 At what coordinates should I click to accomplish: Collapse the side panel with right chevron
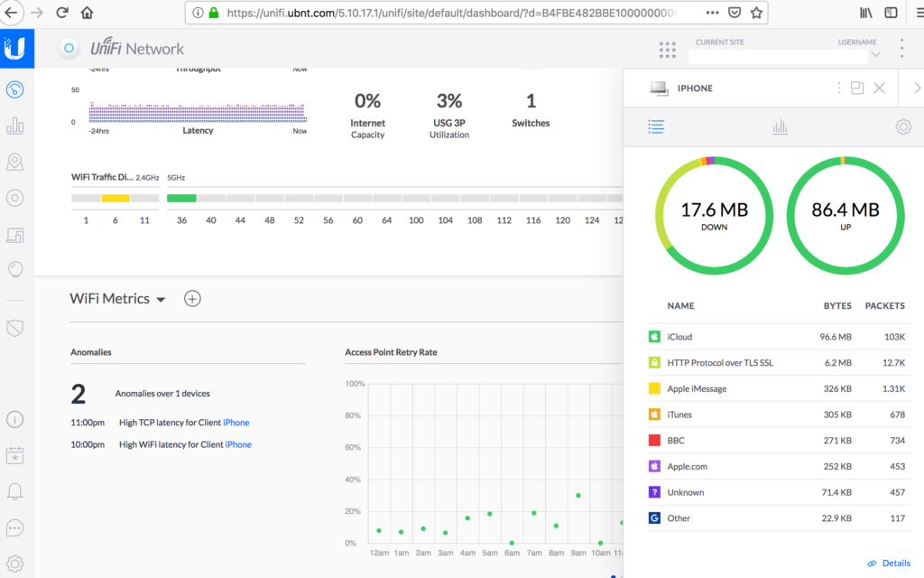(x=917, y=88)
